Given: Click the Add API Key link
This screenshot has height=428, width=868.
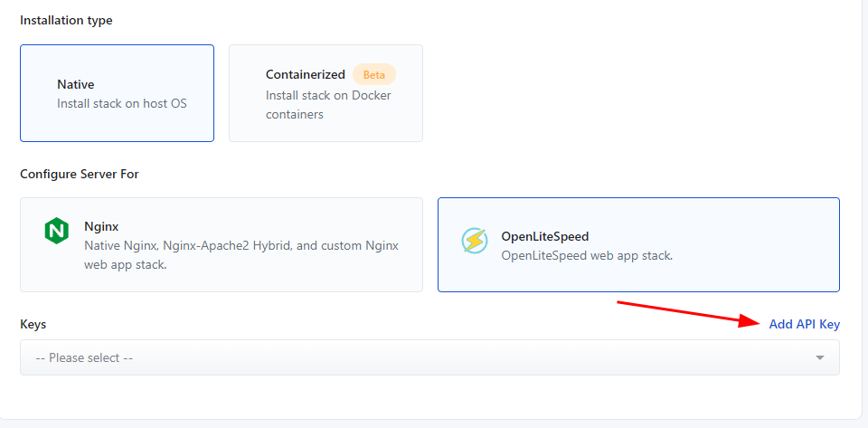Looking at the screenshot, I should tap(804, 324).
